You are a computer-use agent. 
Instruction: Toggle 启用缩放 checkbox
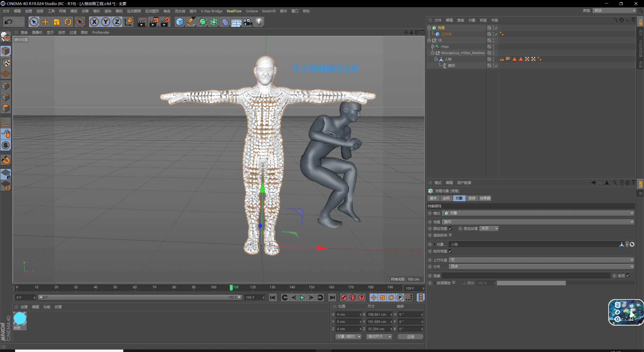454,283
